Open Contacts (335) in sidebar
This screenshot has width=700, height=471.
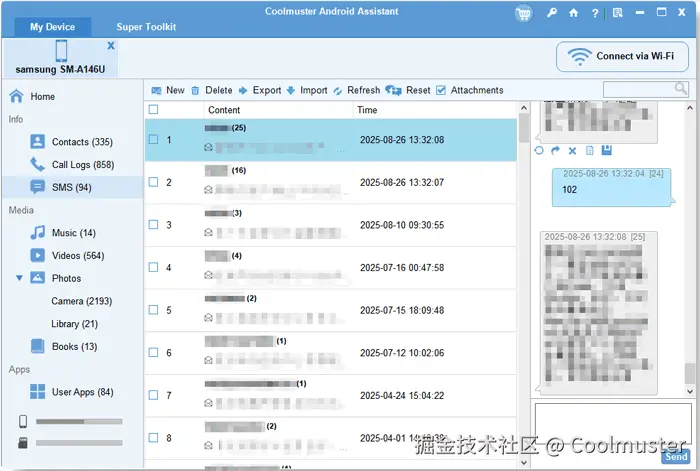(x=82, y=142)
